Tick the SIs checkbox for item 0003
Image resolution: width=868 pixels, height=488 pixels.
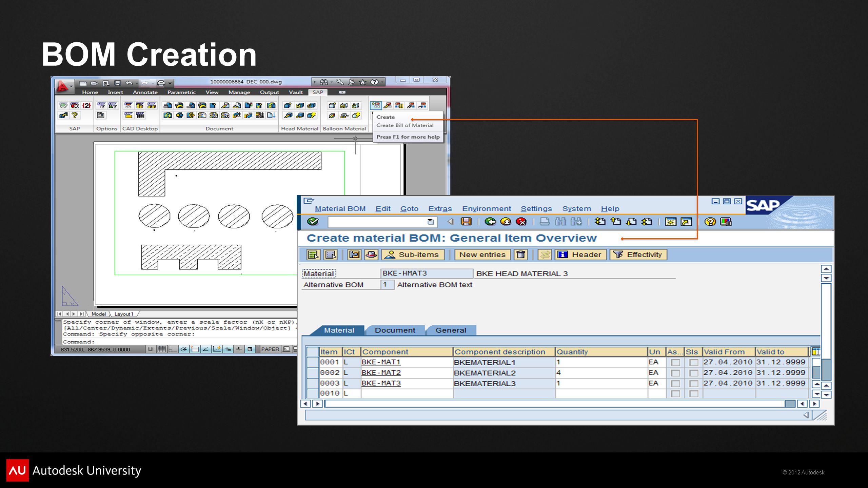[694, 383]
